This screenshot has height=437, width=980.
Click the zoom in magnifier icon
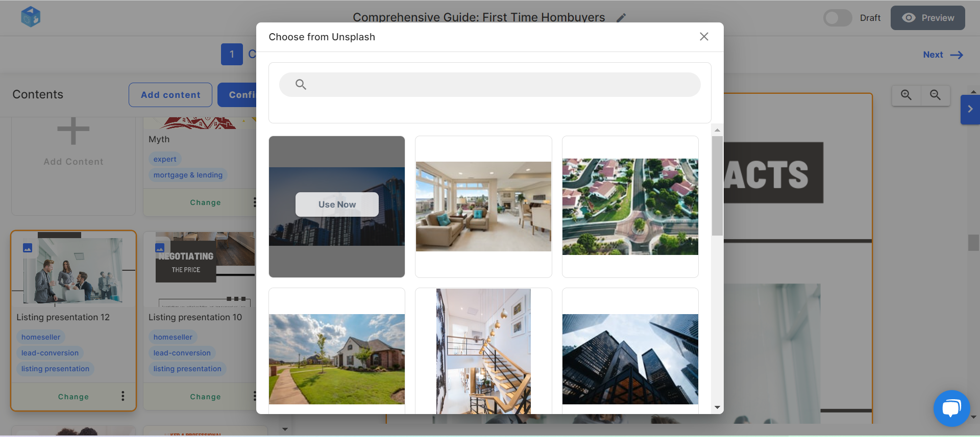pos(906,95)
